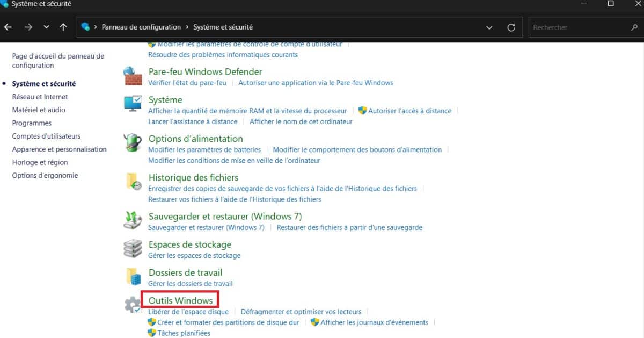Click shield icon beside Autoriser l'accès à distance
644x338 pixels.
tap(362, 111)
